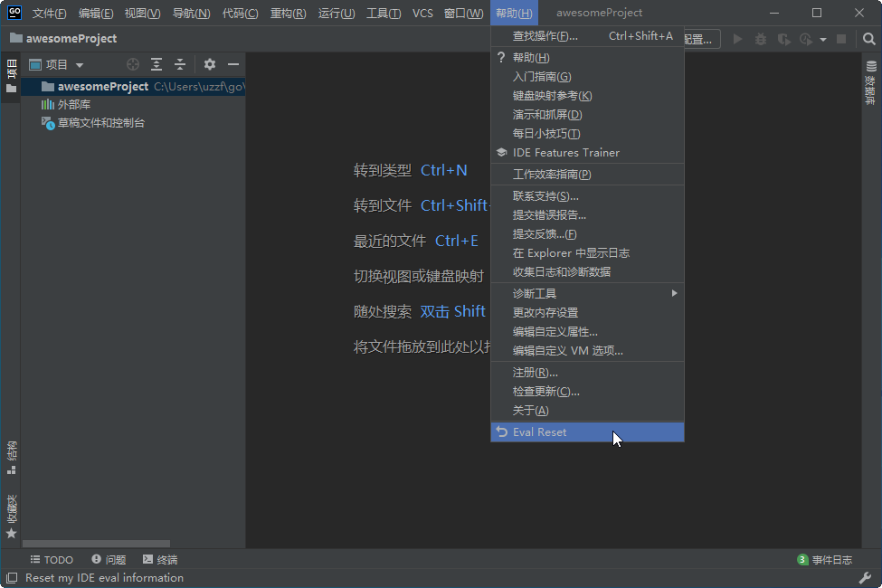Expand the 诊断工具 submenu
The image size is (882, 588).
[587, 293]
